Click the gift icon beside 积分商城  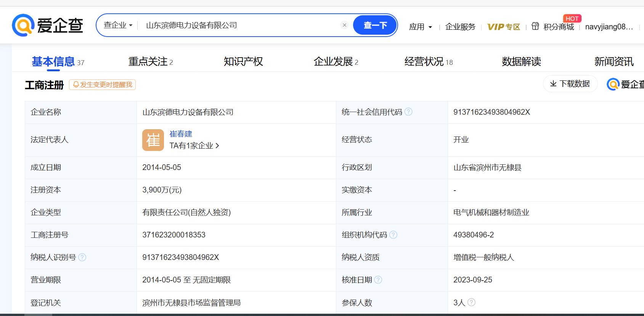535,26
